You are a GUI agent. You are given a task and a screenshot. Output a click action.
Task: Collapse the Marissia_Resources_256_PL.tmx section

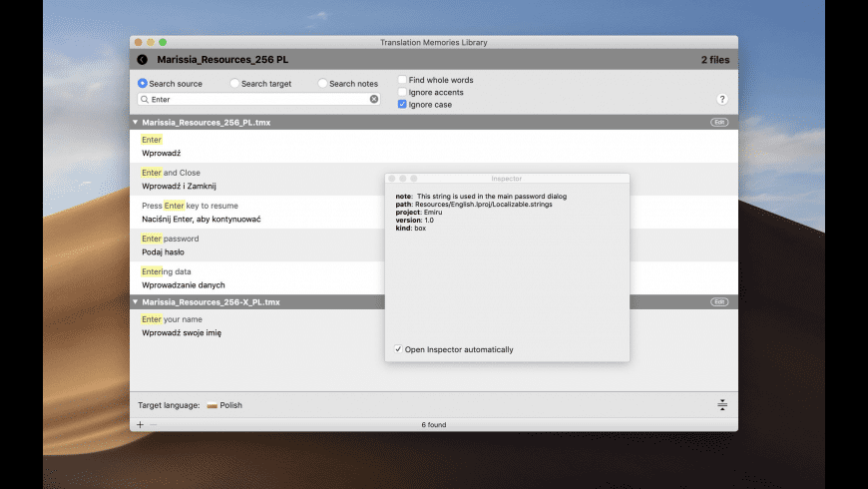pos(136,123)
